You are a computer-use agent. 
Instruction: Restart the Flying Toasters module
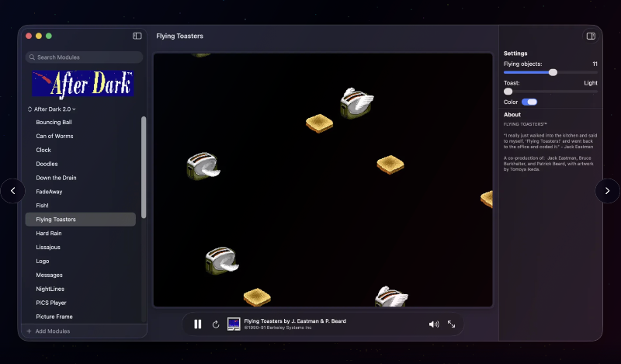(216, 324)
